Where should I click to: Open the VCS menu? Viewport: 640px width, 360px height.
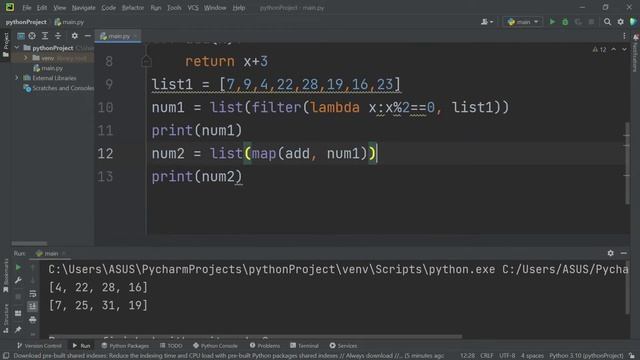pyautogui.click(x=193, y=8)
